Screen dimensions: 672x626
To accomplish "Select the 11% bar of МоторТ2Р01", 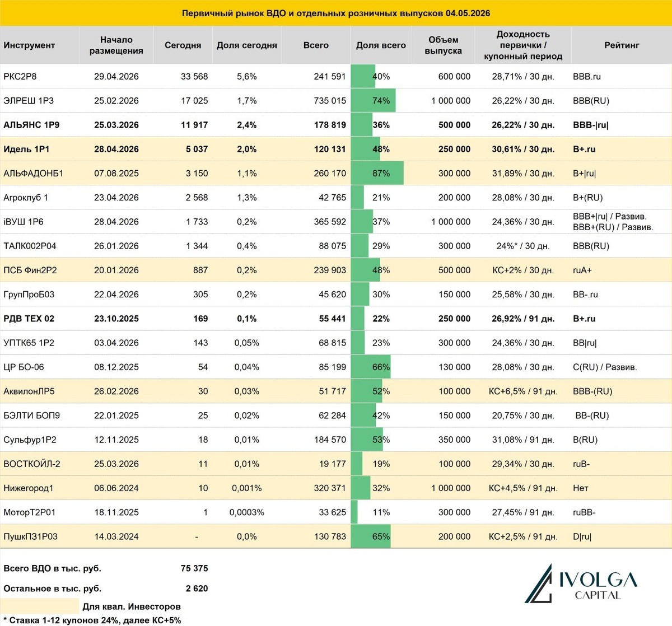I will pos(354,512).
